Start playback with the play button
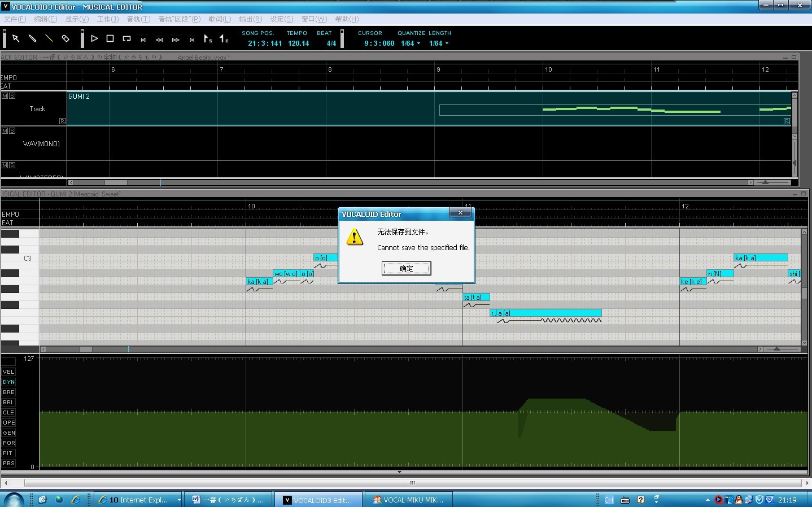This screenshot has height=507, width=812. 94,38
